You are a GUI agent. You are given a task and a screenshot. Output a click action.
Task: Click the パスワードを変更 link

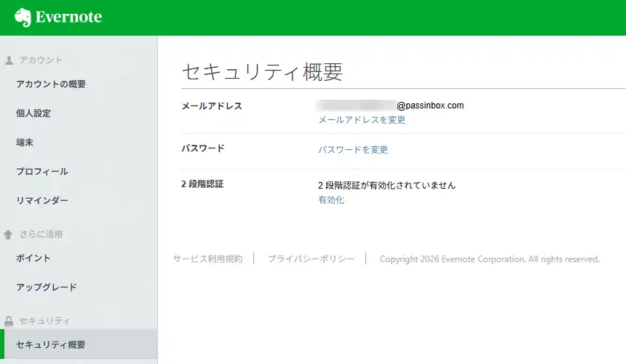pos(353,150)
